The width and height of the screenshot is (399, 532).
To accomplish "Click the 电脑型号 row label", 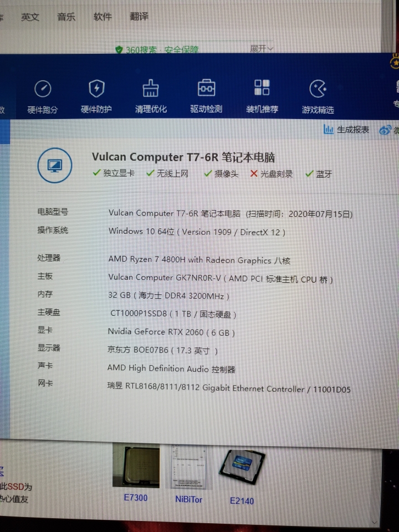I will (53, 212).
